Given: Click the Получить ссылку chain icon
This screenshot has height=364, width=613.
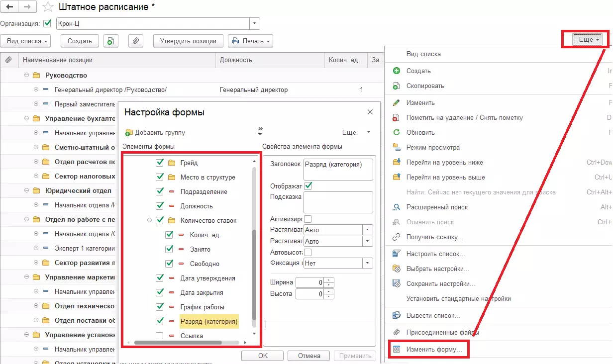Looking at the screenshot, I should [397, 237].
